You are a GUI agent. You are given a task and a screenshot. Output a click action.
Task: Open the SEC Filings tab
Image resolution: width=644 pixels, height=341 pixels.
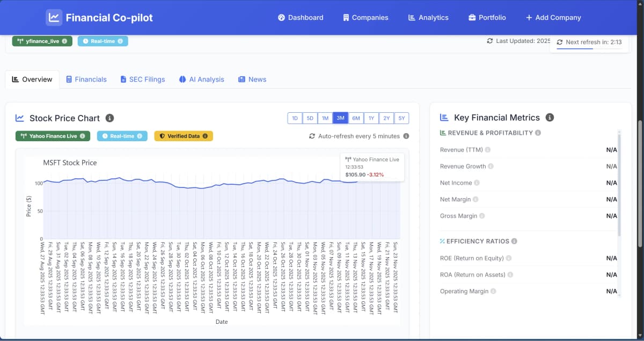(142, 79)
